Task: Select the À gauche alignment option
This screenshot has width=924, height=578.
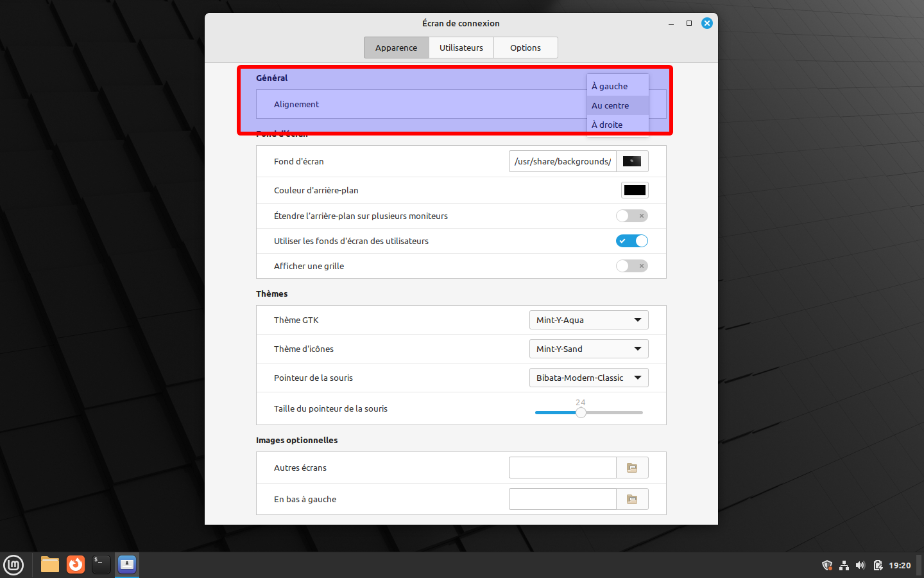Action: (610, 86)
